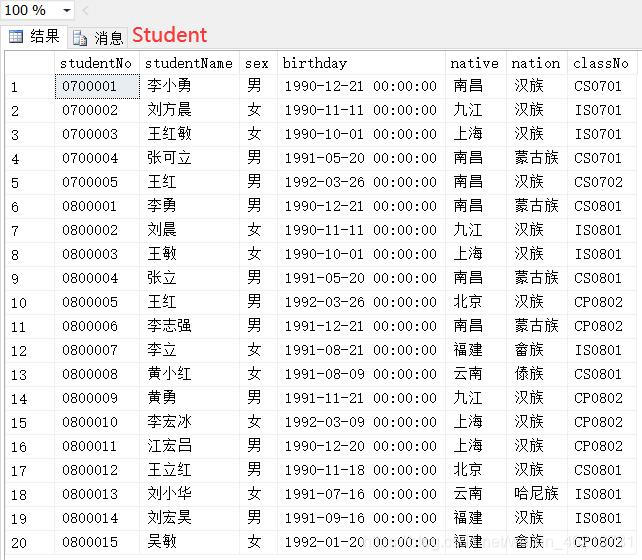Select student name 张立

(x=162, y=278)
